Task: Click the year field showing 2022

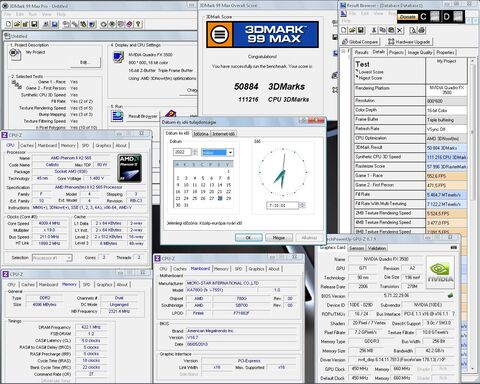Action: [x=182, y=152]
